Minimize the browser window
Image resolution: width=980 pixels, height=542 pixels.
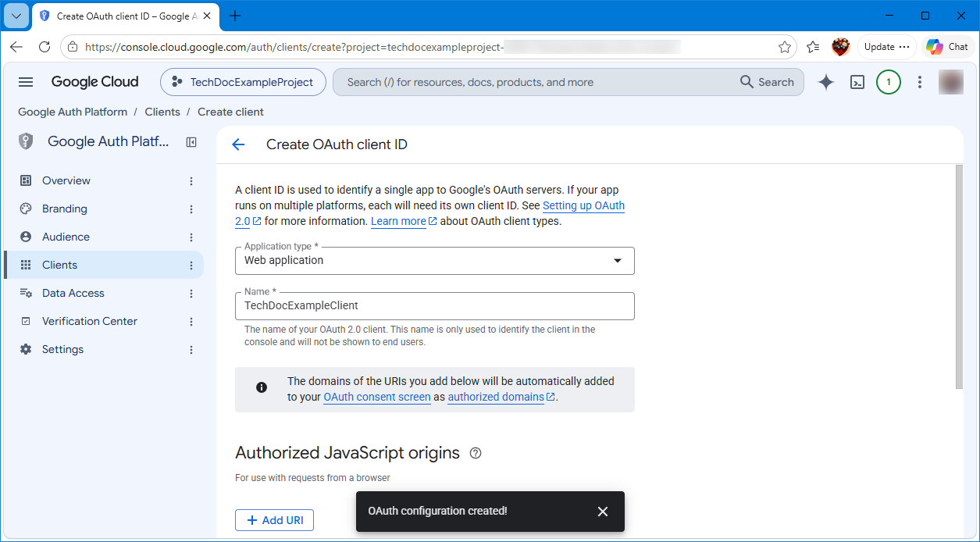(x=889, y=16)
